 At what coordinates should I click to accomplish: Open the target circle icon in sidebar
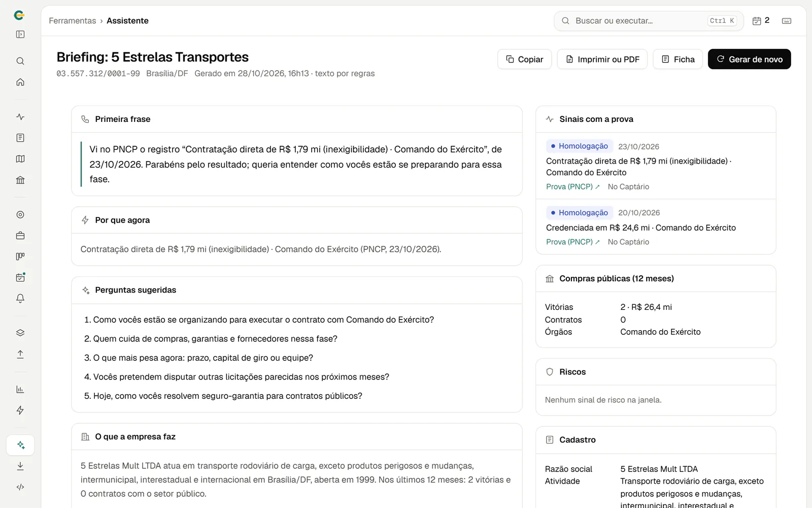tap(20, 215)
